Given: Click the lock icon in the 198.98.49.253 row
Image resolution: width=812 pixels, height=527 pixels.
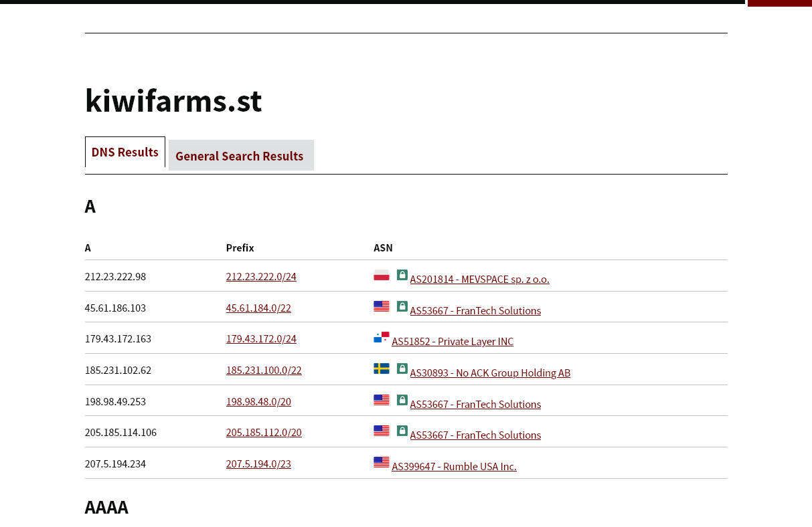Looking at the screenshot, I should click(x=402, y=400).
